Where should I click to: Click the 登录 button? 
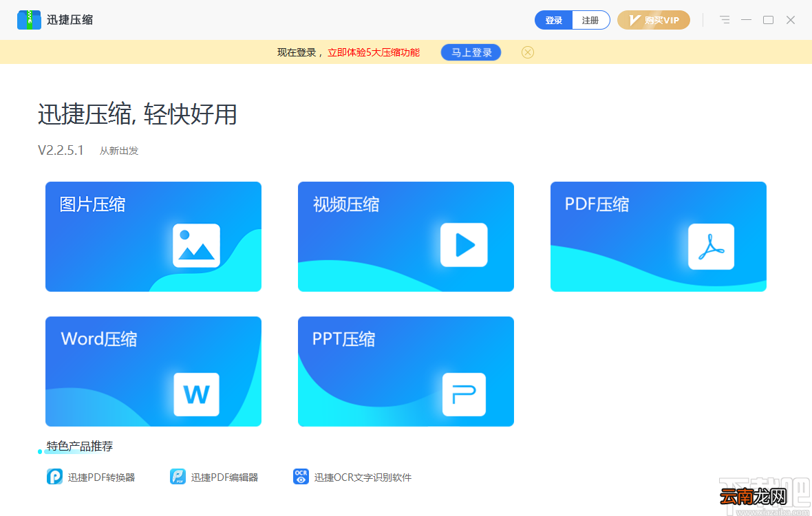(553, 20)
